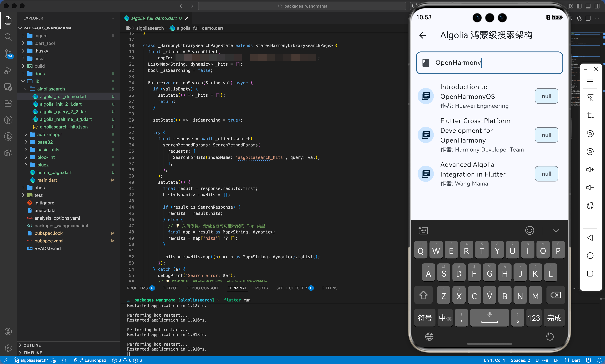Viewport: 605px width, 364px height.
Task: Open the Extensions view icon
Action: pos(8,103)
